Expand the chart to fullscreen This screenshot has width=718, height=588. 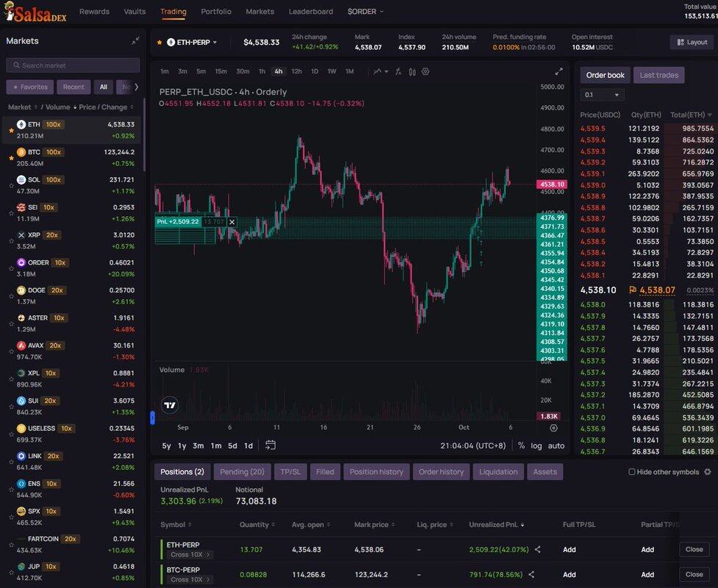coord(559,71)
